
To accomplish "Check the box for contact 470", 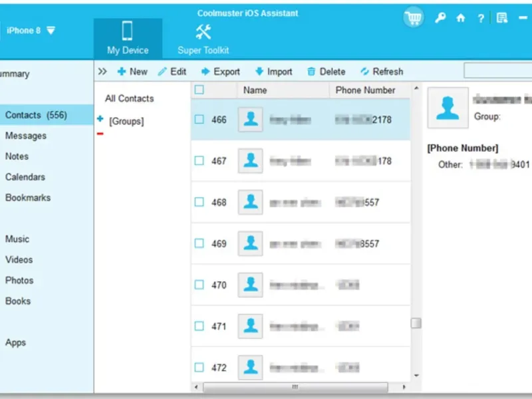I will pyautogui.click(x=199, y=285).
